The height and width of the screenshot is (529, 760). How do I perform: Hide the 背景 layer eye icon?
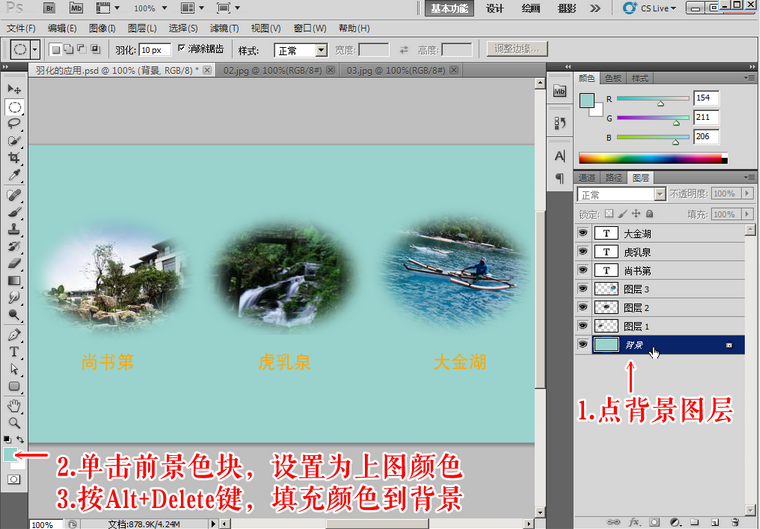click(583, 345)
